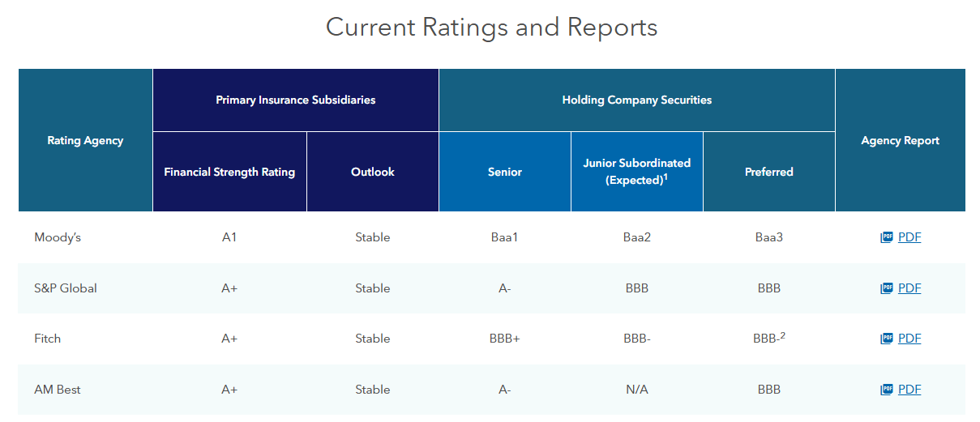980x422 pixels.
Task: Click the Junior Subordinated (Expected) column header
Action: 636,172
